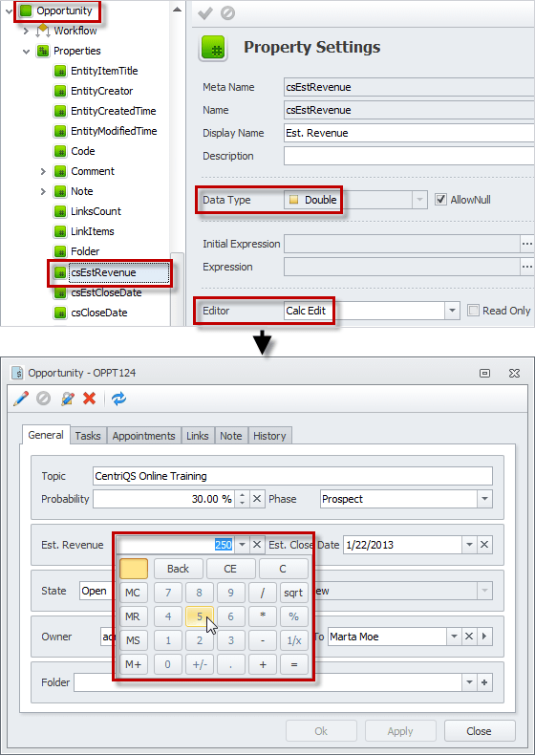Open the History tab
The width and height of the screenshot is (535, 756).
pyautogui.click(x=269, y=436)
